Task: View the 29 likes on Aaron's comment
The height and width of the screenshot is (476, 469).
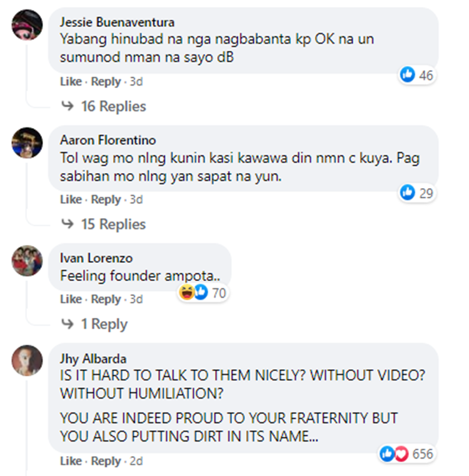Action: coord(408,193)
